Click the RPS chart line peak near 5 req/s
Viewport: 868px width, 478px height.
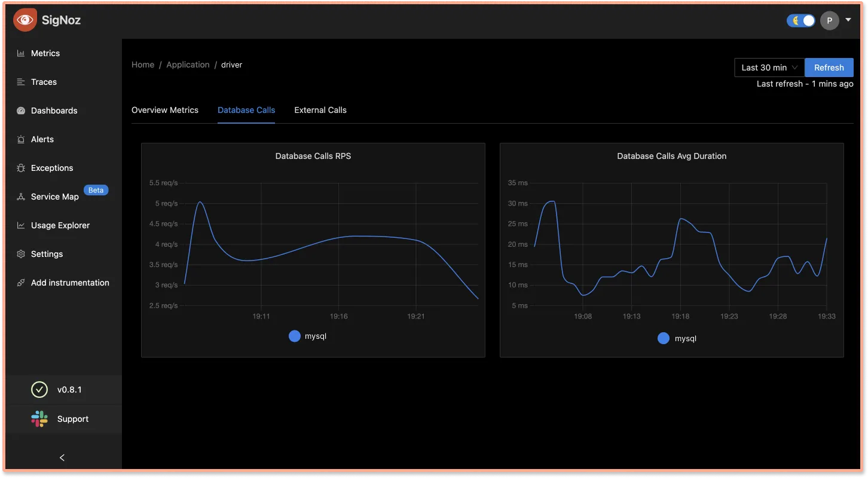pos(200,202)
